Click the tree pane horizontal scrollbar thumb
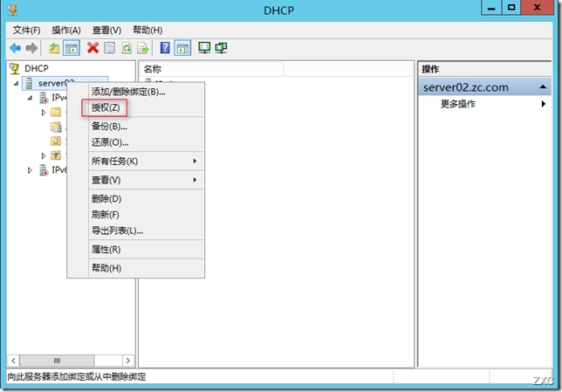The height and width of the screenshot is (392, 562). (57, 361)
